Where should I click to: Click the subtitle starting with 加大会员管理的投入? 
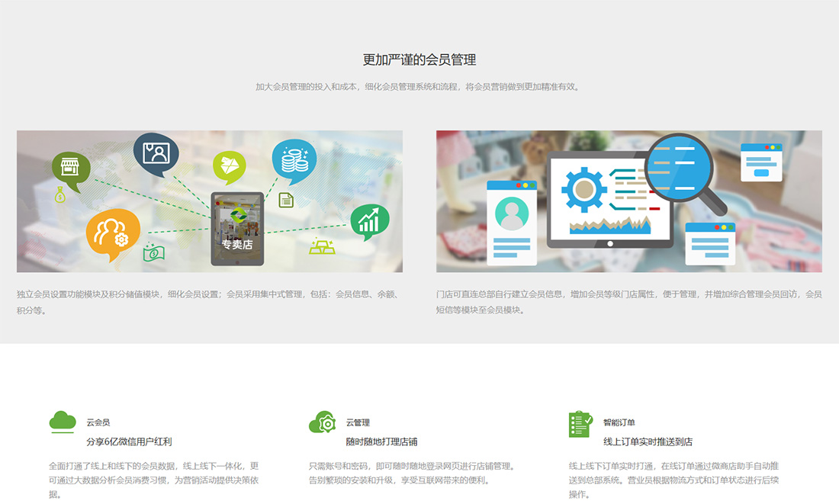pos(419,87)
